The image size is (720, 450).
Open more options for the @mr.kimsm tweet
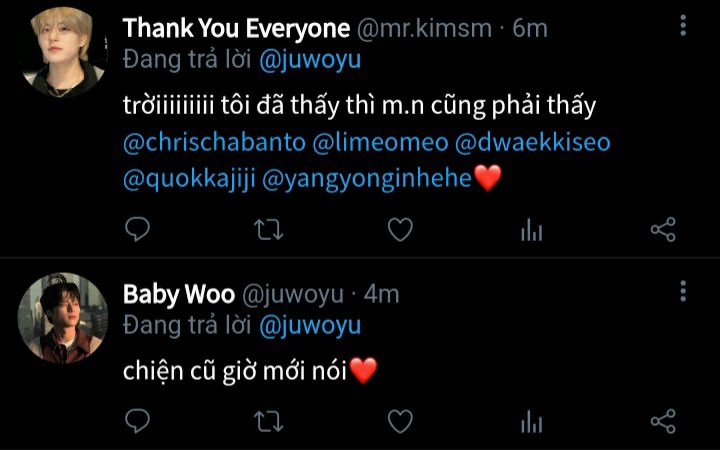683,25
